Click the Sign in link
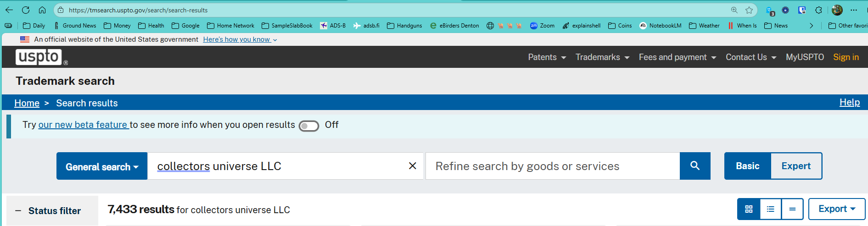This screenshot has height=226, width=868. click(x=846, y=57)
